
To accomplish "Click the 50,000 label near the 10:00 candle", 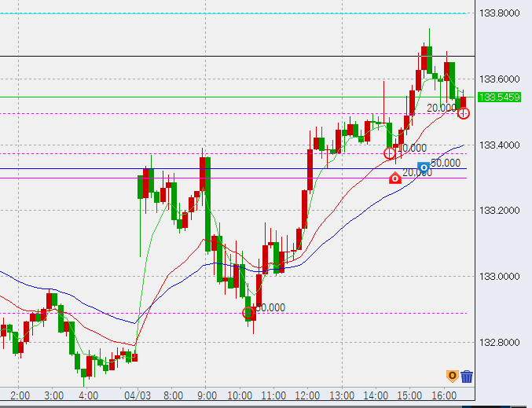I will (x=271, y=307).
